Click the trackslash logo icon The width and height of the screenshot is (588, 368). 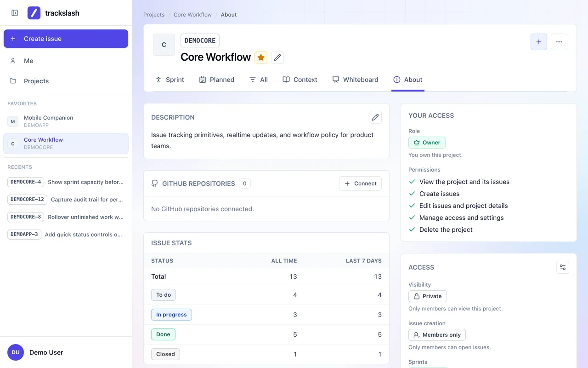(x=34, y=13)
